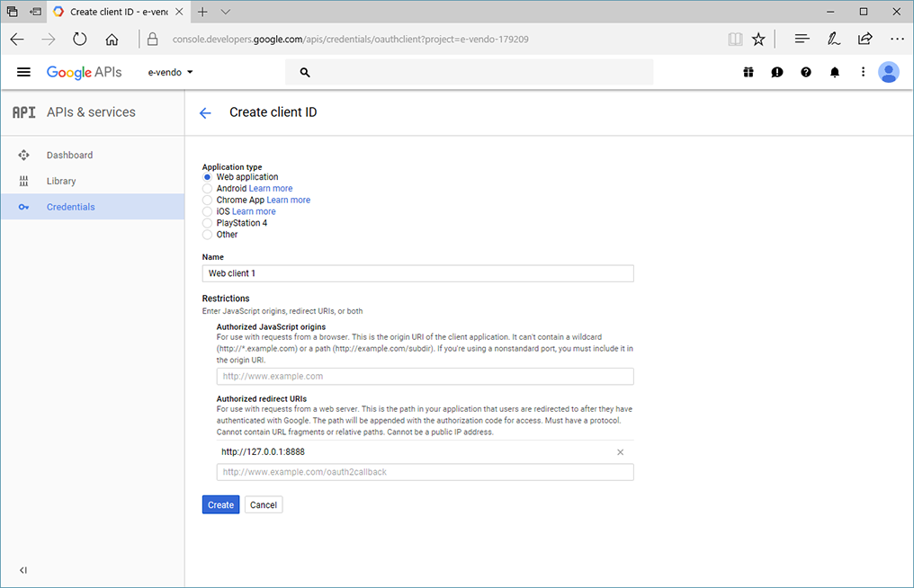The height and width of the screenshot is (588, 914).
Task: Click the search magnifier icon
Action: 305,72
